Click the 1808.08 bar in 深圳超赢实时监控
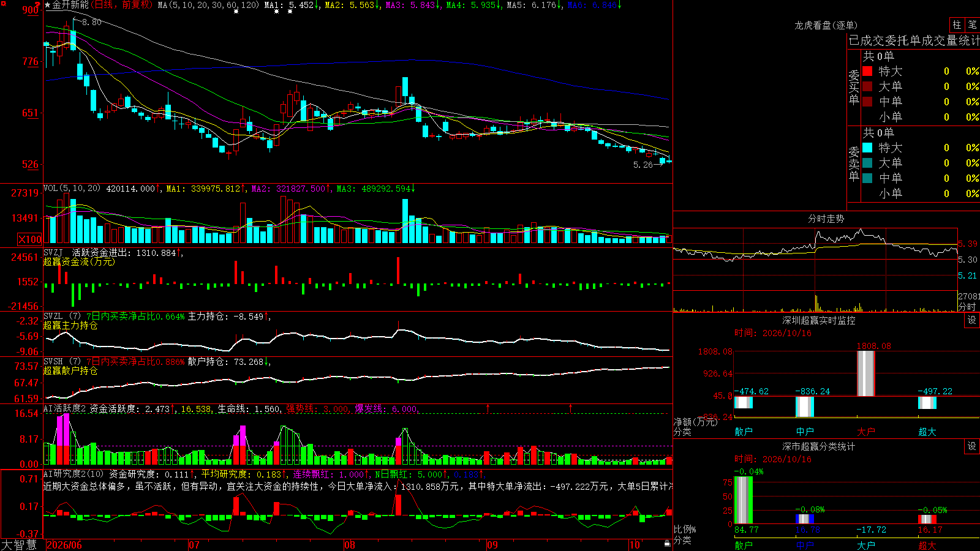 pos(866,373)
